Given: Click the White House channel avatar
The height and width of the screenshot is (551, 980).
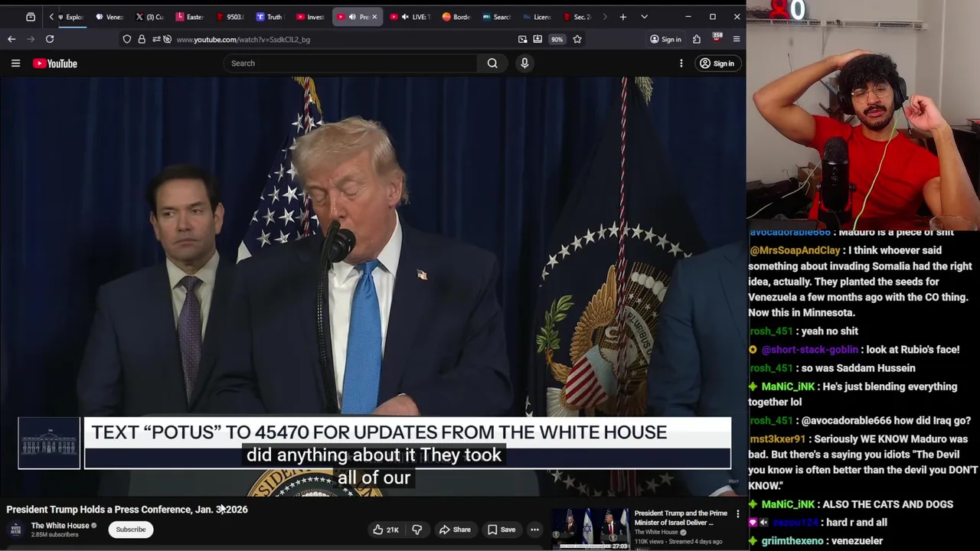Looking at the screenshot, I should pyautogui.click(x=16, y=530).
